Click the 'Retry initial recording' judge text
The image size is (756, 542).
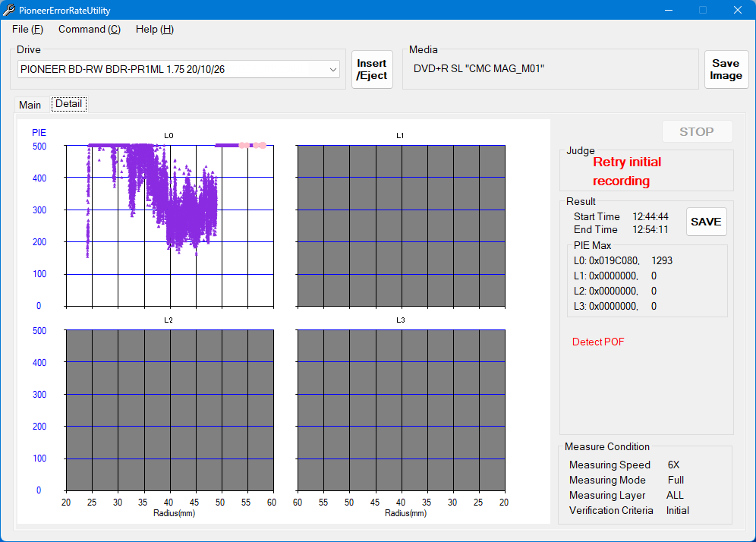[626, 172]
